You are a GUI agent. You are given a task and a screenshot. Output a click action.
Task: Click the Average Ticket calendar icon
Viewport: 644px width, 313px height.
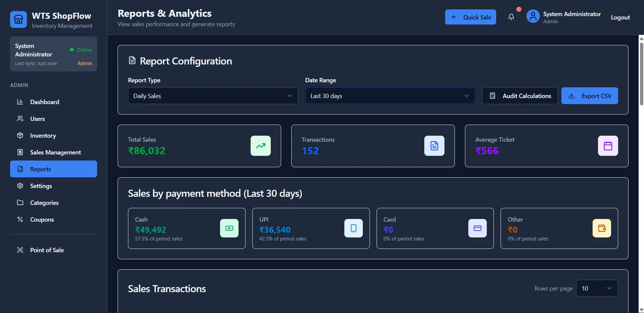[x=608, y=146]
